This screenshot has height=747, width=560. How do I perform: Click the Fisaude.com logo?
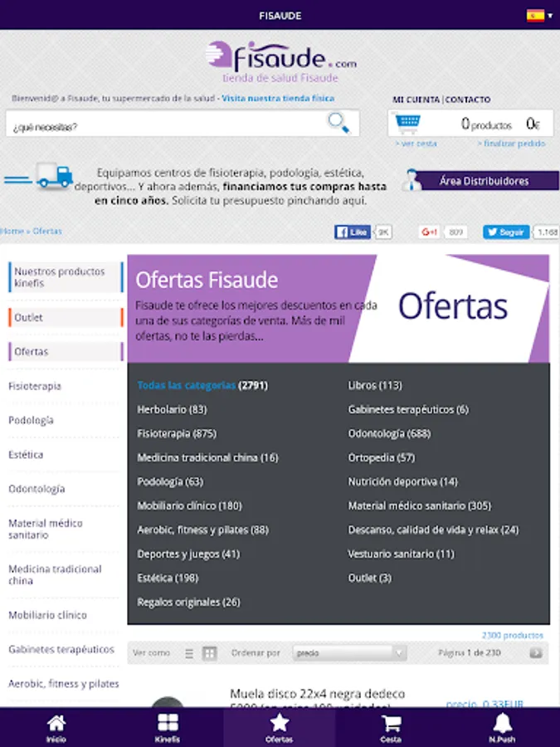281,62
